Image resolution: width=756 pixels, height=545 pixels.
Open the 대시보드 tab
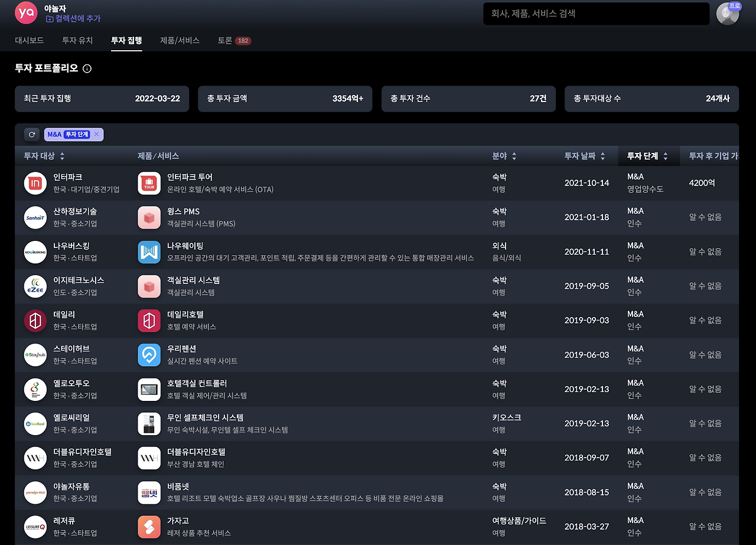pos(30,41)
